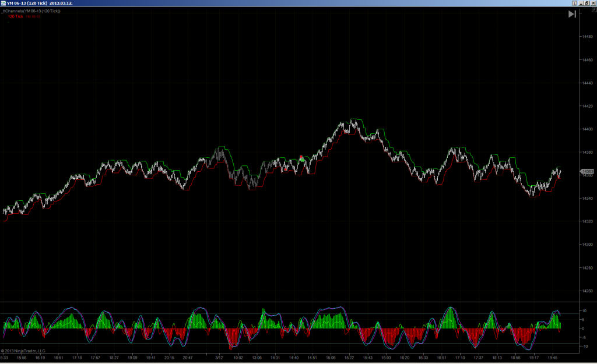Click the 20:47 time axis label
The image size is (597, 364).
point(188,358)
